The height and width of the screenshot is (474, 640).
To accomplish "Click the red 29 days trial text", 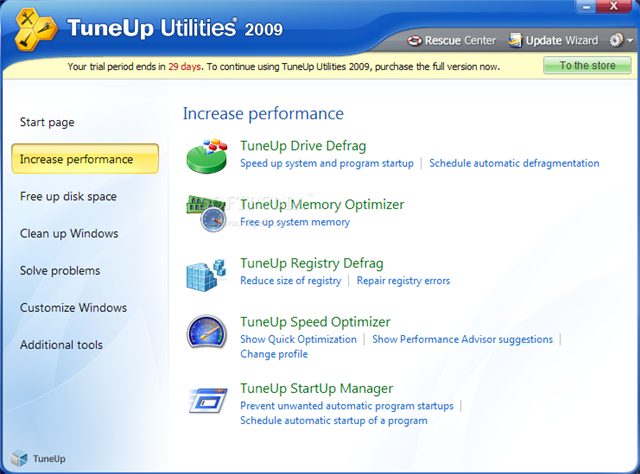I will [x=184, y=67].
